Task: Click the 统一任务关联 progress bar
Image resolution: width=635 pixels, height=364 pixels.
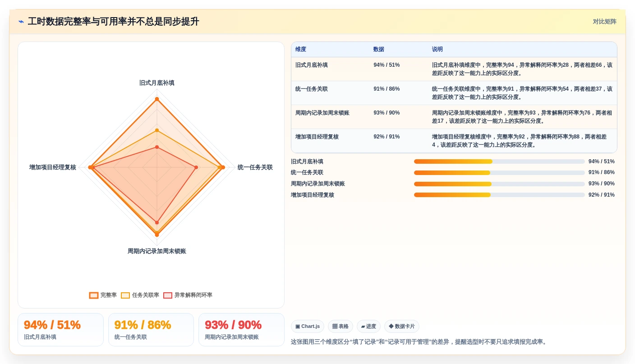Action: pyautogui.click(x=499, y=173)
